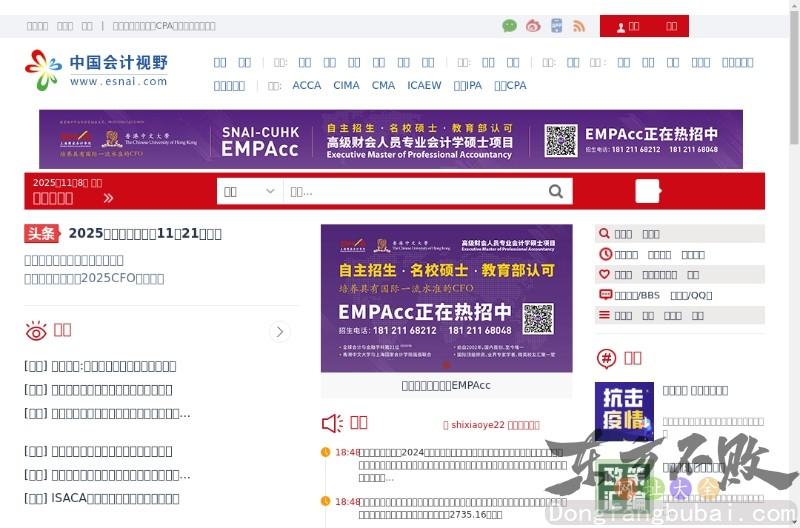Open the BBS link in right sidebar
The width and height of the screenshot is (800, 528).
click(637, 295)
